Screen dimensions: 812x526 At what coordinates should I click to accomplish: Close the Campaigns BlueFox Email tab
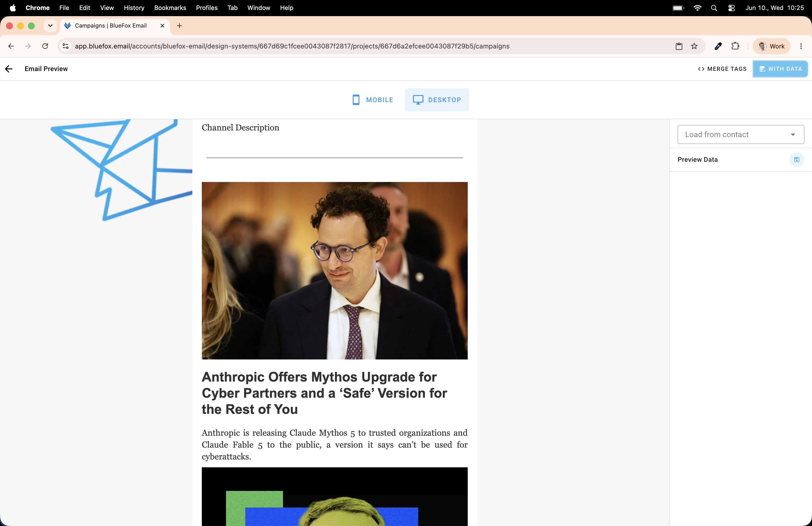(162, 26)
